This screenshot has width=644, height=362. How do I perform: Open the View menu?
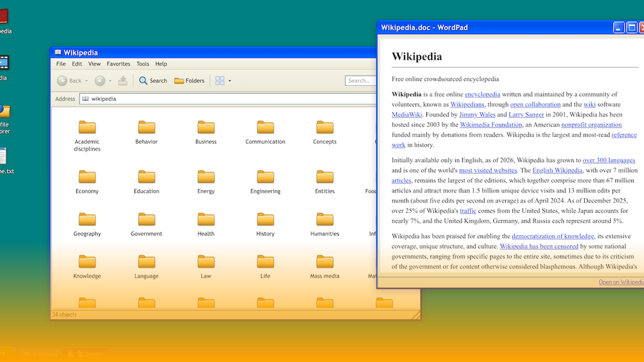pos(95,64)
